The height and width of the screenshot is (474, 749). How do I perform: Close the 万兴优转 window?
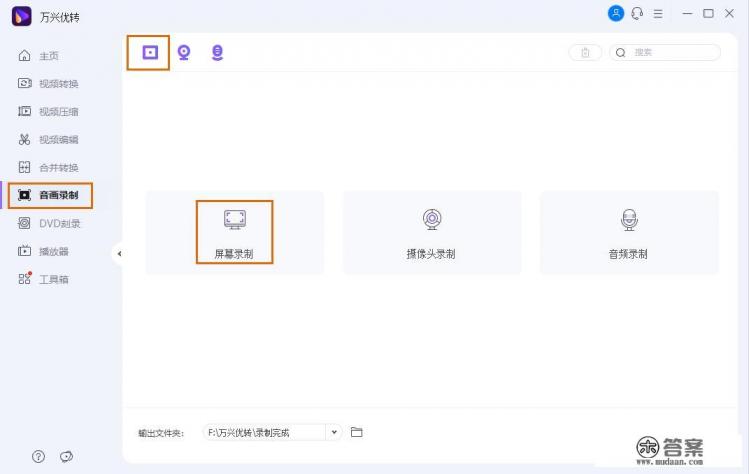coord(729,13)
